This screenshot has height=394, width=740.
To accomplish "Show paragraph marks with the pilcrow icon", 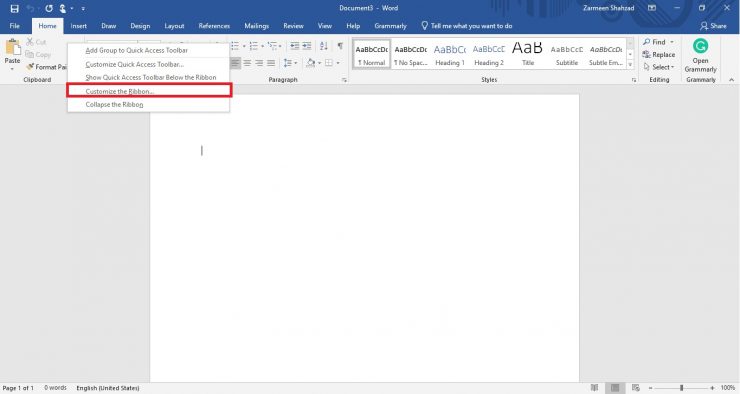I will [340, 46].
